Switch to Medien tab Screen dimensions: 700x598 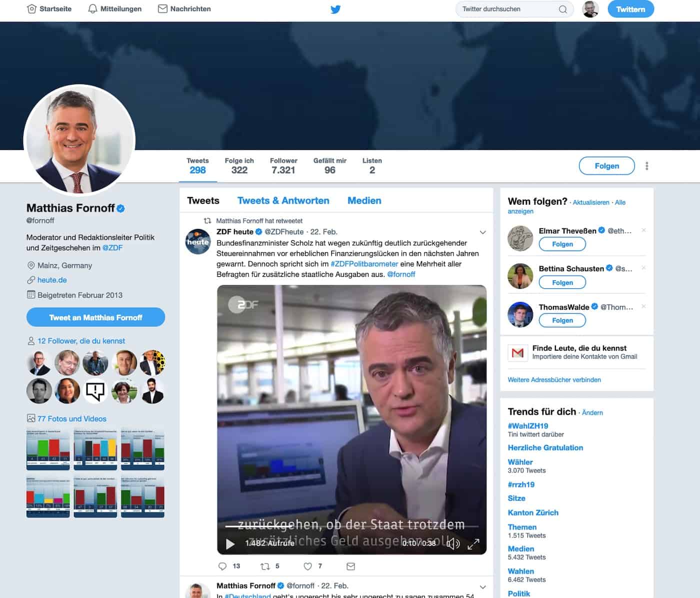(x=364, y=201)
